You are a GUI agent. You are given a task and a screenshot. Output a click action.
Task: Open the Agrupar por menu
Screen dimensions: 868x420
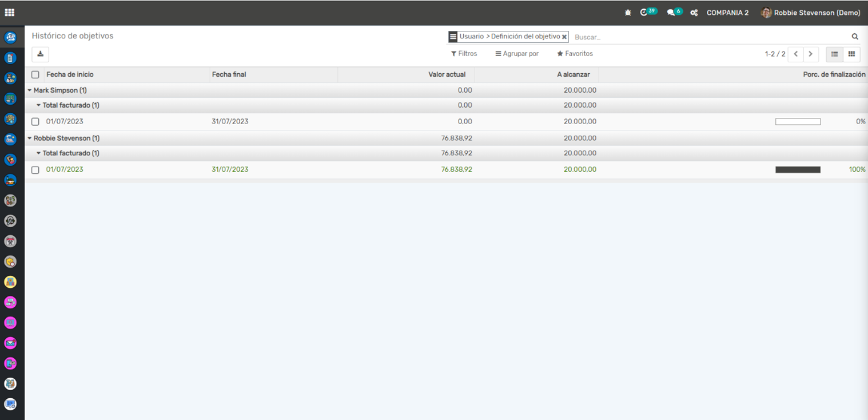click(517, 54)
